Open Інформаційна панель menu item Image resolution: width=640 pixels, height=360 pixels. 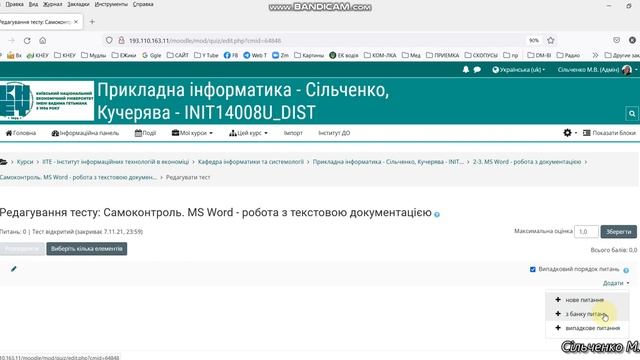tap(85, 133)
